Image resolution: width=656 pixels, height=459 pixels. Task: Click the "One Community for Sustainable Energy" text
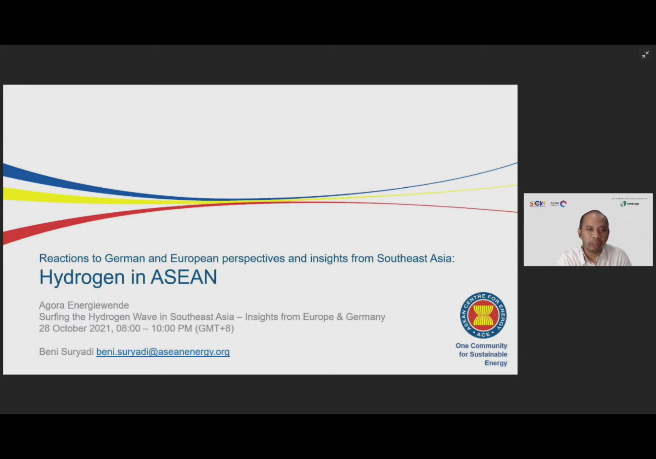482,354
